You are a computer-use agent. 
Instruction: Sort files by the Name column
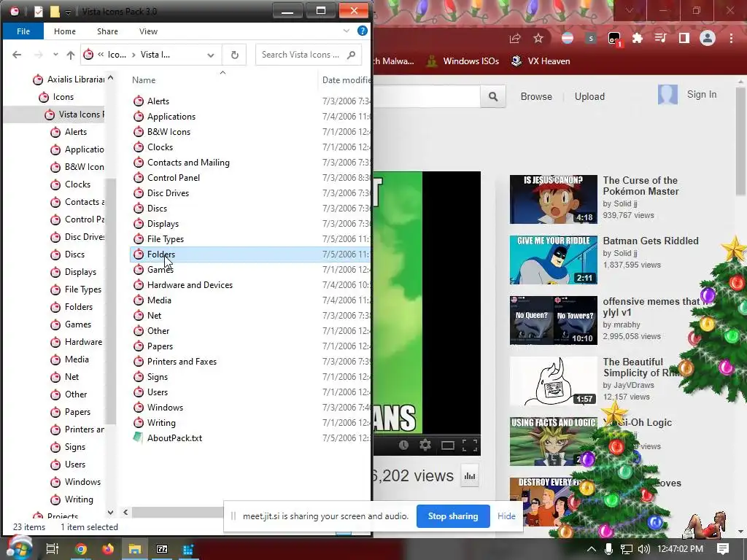tap(144, 80)
